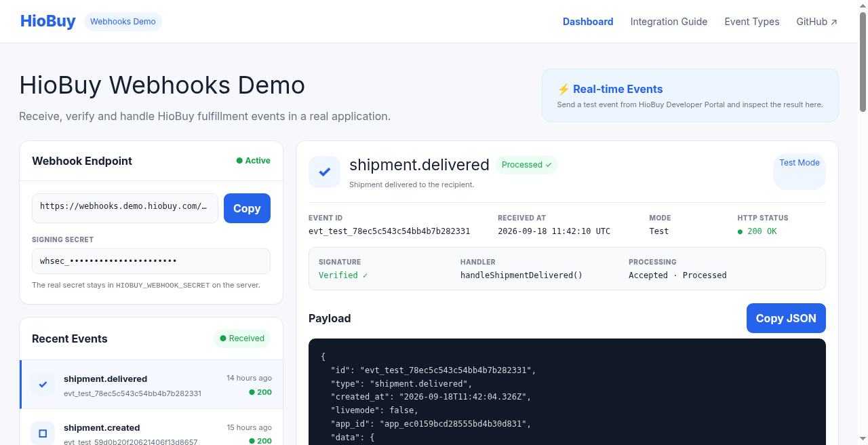This screenshot has height=445, width=868.
Task: Click the signing secret field
Action: click(x=151, y=261)
